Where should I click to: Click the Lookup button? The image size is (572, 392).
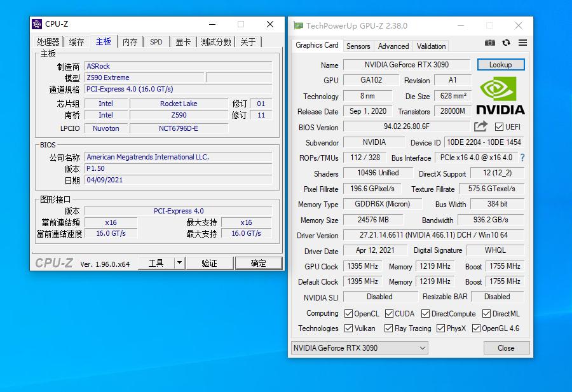(x=500, y=65)
